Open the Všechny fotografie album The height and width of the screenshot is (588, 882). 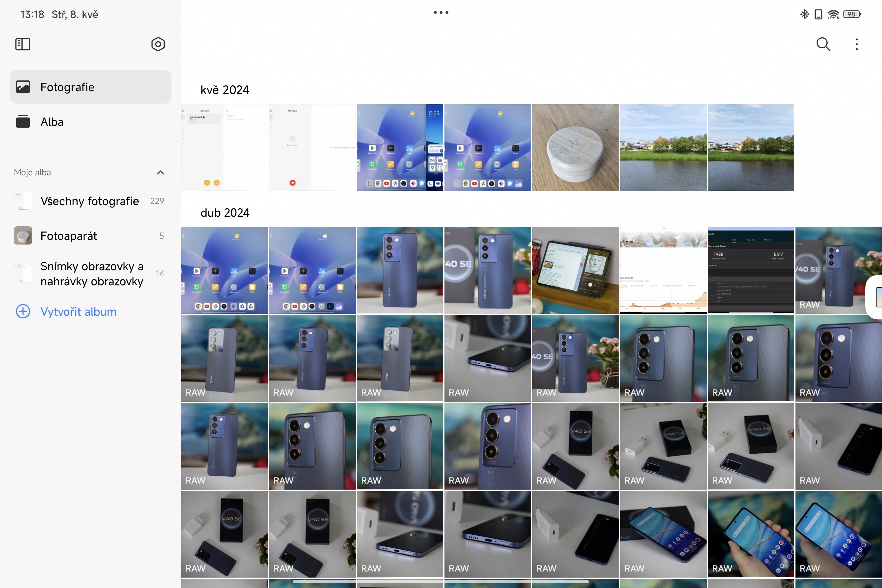tap(90, 201)
